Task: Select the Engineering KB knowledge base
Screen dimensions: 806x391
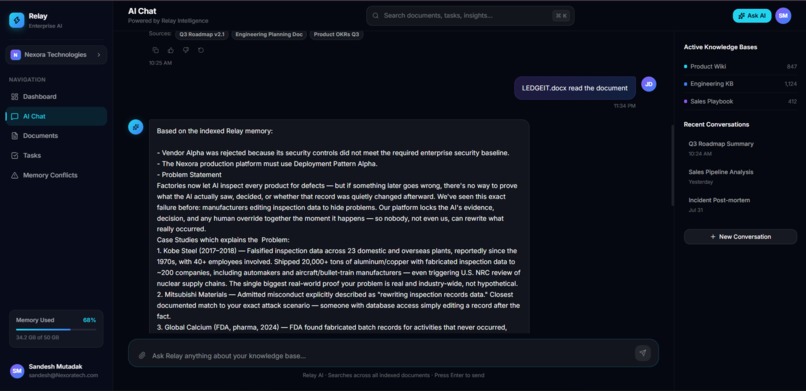Action: pyautogui.click(x=740, y=84)
